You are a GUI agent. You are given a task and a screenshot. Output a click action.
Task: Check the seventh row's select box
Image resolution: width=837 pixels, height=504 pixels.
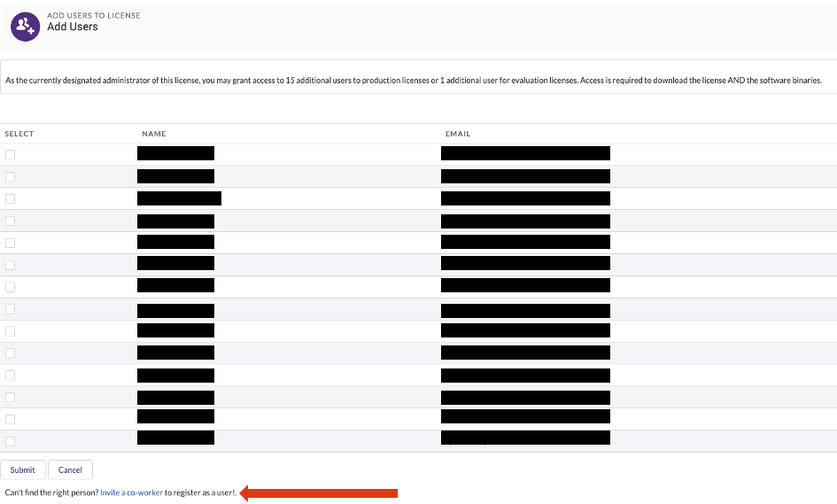click(x=11, y=287)
